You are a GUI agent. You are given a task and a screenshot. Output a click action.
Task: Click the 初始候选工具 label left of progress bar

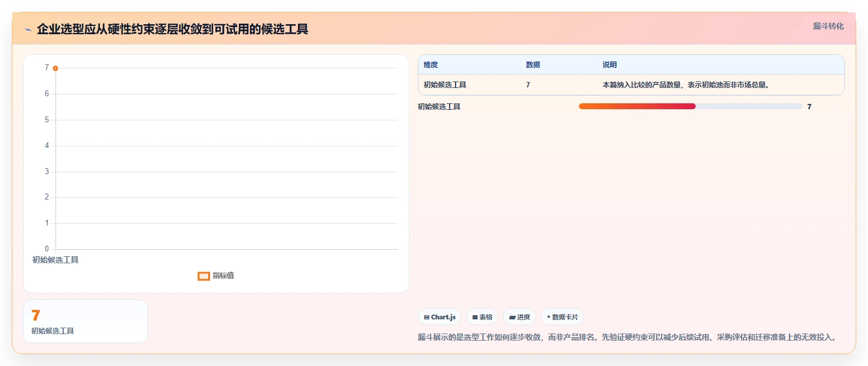[439, 107]
